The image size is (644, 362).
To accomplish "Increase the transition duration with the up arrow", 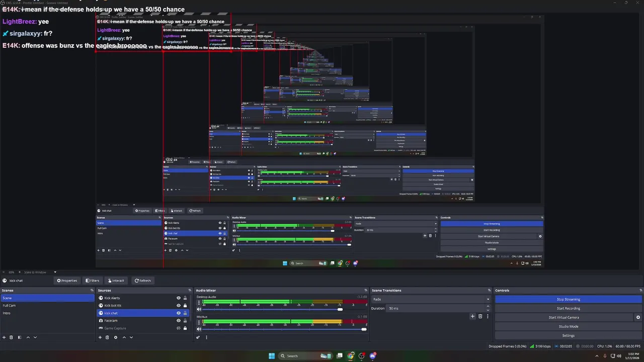I will (x=488, y=307).
